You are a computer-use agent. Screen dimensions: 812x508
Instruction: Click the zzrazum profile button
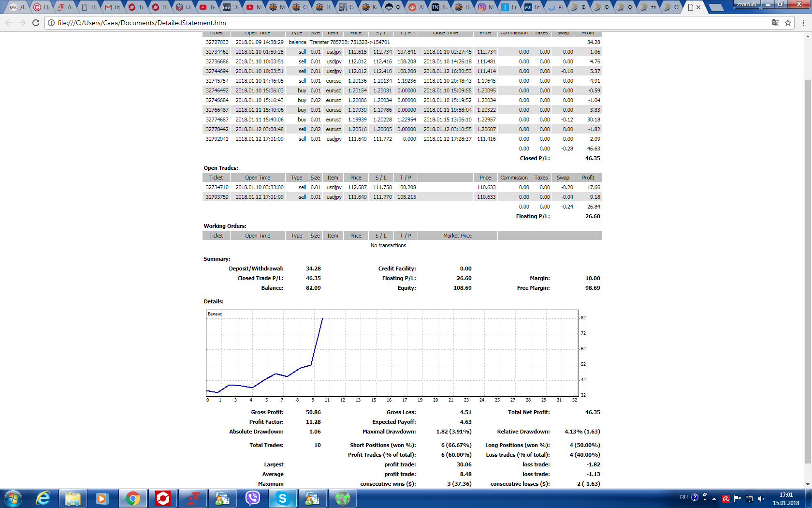click(746, 4)
